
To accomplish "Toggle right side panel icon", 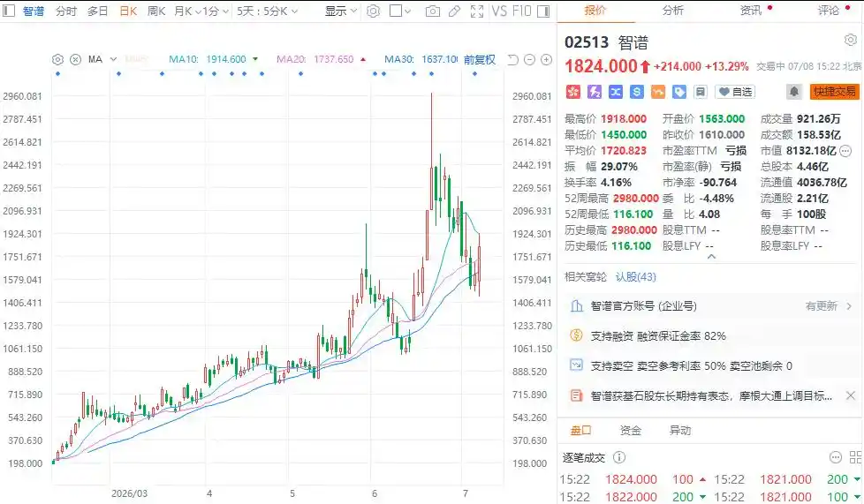I will pos(543,11).
